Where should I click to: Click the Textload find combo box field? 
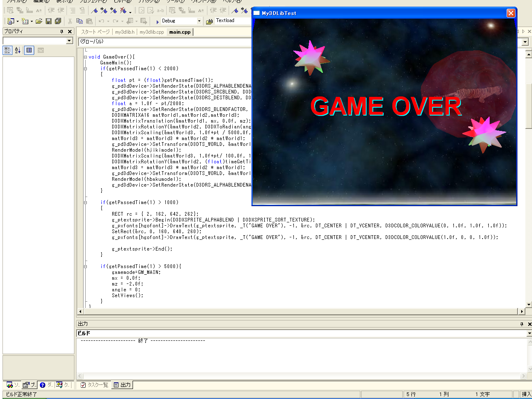pyautogui.click(x=233, y=20)
